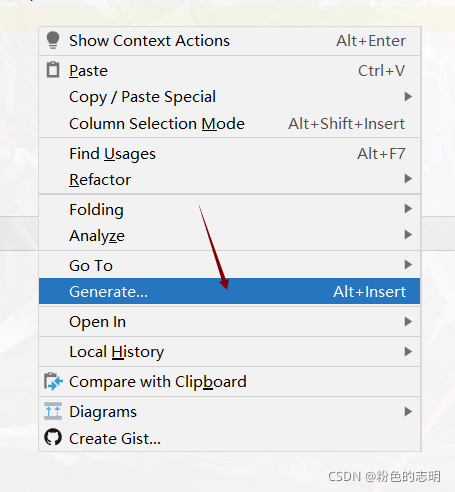Choose Show Context Actions menu entry

point(229,41)
